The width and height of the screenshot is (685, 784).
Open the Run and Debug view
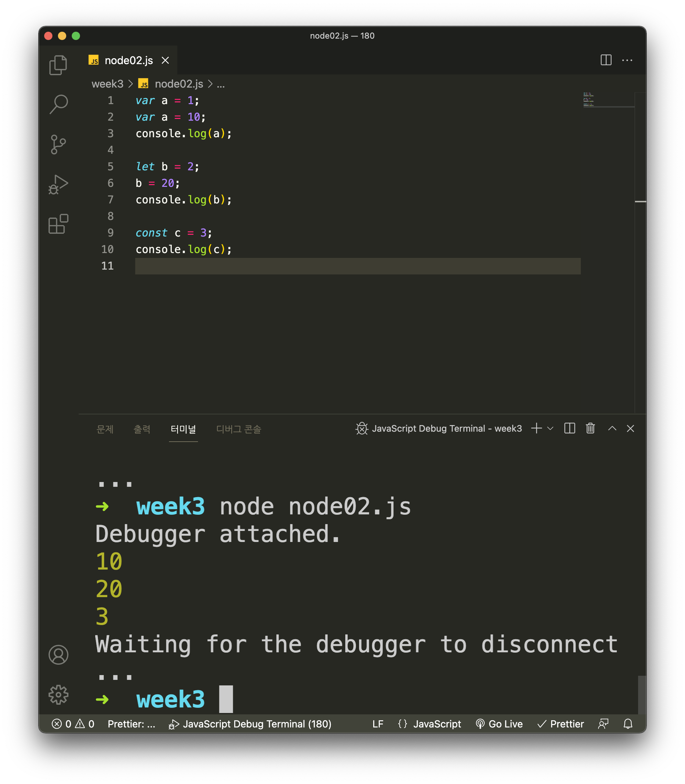[58, 184]
